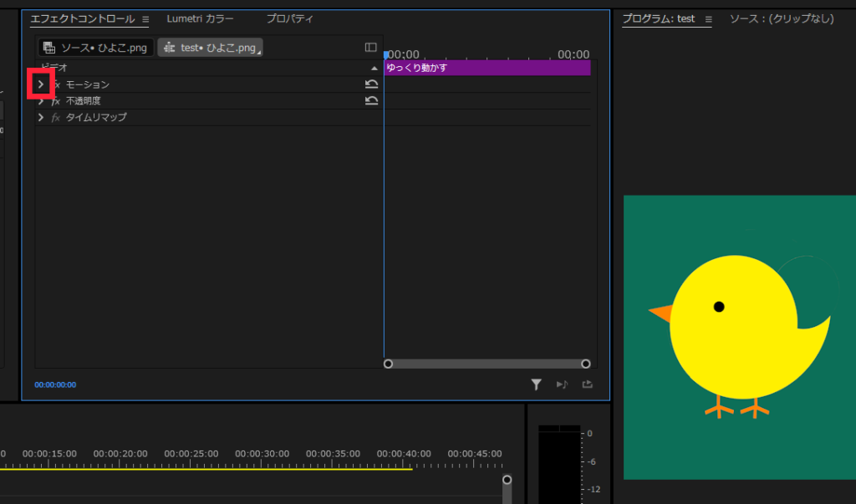Switch to the Lumetri カラー tab
The image size is (856, 504).
click(x=200, y=18)
